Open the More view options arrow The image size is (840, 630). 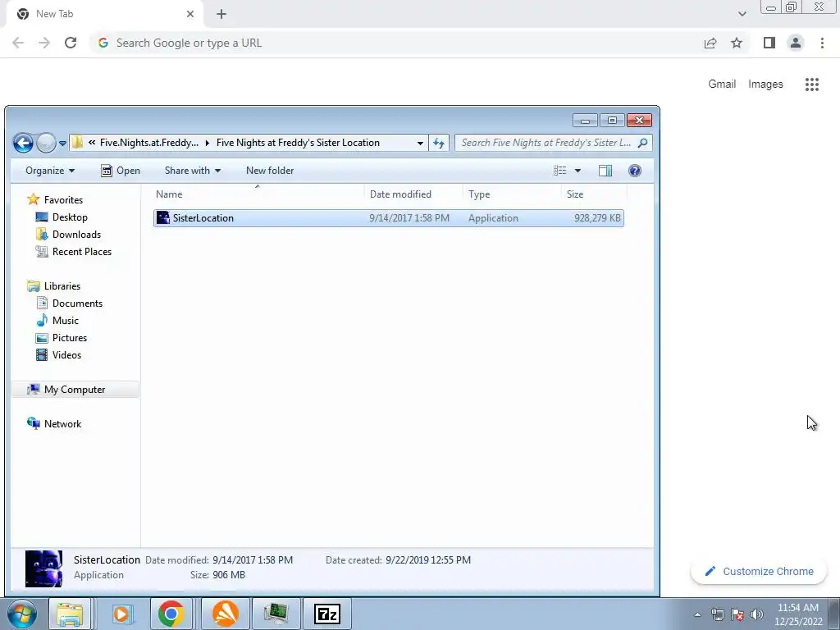(x=577, y=171)
